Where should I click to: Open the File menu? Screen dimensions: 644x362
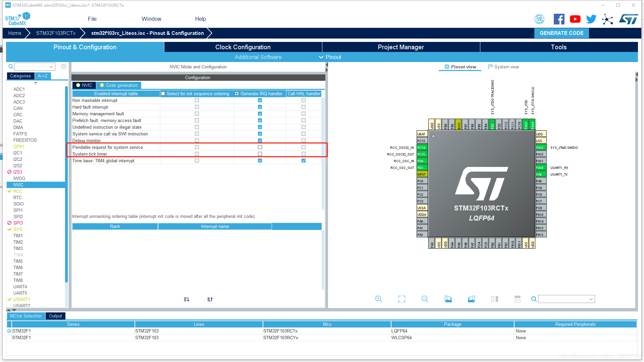tap(92, 19)
